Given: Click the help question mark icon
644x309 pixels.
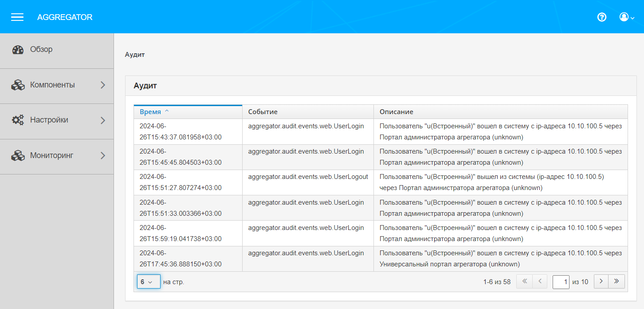Looking at the screenshot, I should (x=602, y=17).
